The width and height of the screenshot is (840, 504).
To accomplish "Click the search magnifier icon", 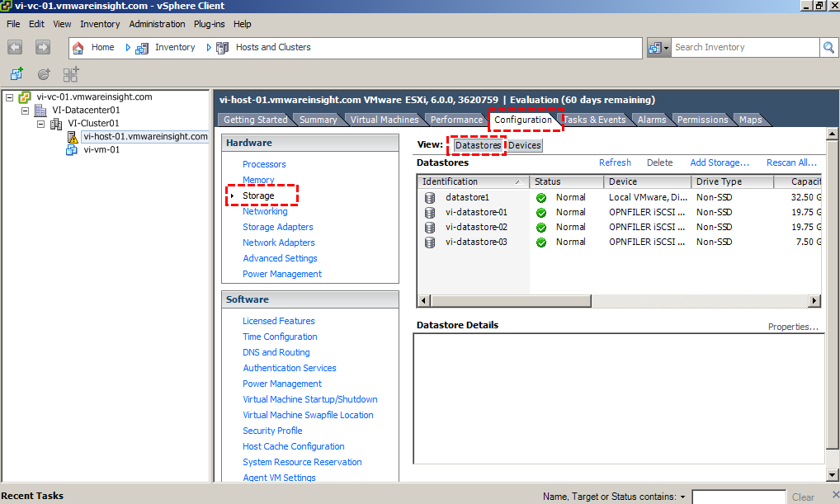I will point(828,47).
